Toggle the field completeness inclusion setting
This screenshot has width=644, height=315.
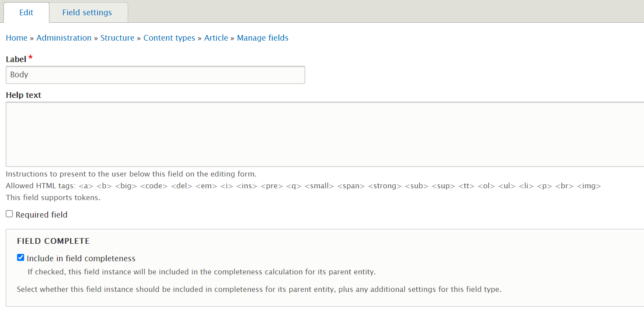[21, 257]
